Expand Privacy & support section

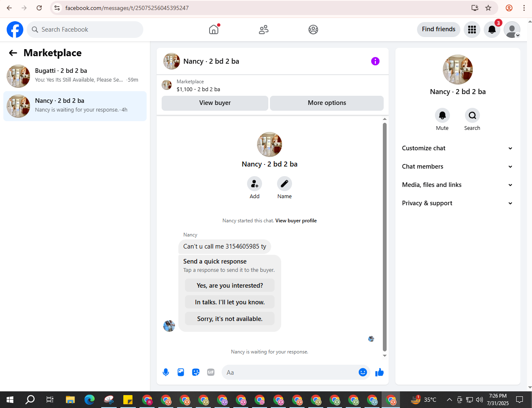[457, 203]
